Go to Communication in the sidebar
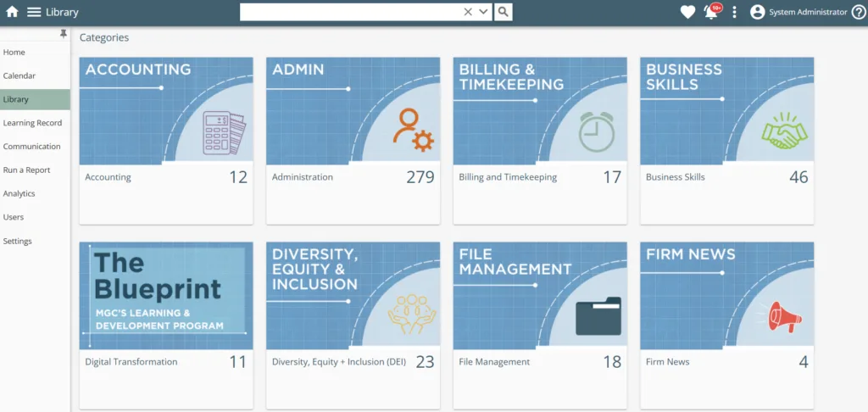 point(35,147)
